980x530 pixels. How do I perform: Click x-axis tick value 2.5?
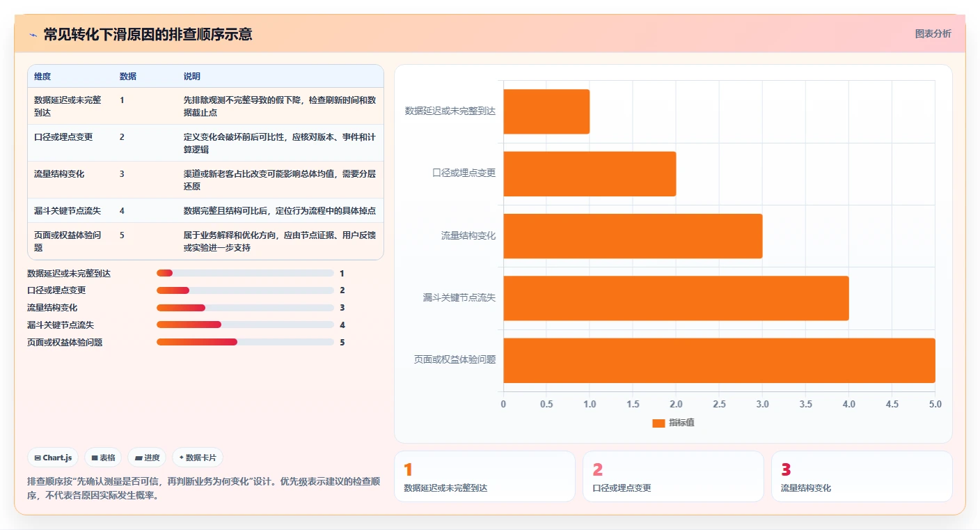point(719,404)
